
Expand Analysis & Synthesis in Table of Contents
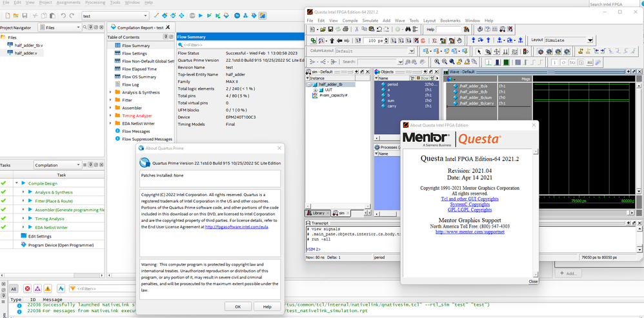[x=110, y=92]
